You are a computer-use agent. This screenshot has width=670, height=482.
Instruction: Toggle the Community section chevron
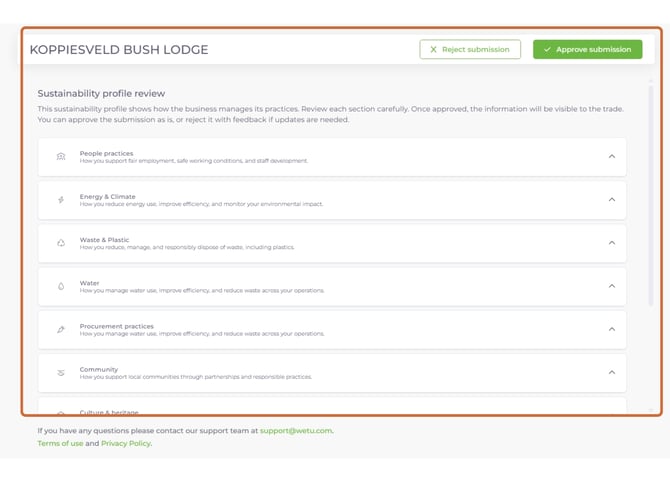[x=612, y=372]
